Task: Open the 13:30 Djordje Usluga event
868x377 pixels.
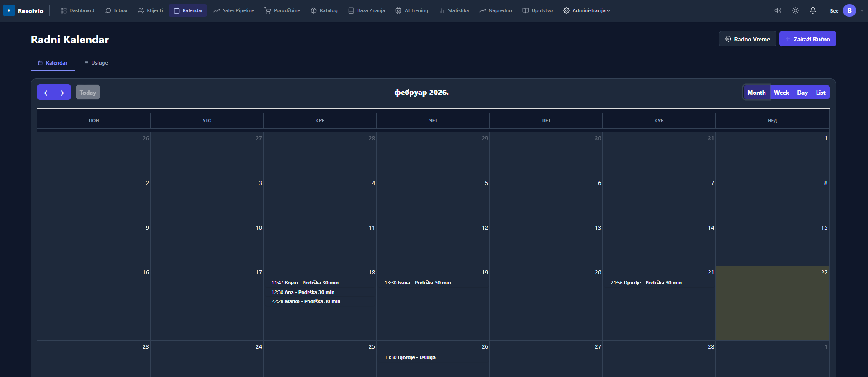Action: click(410, 357)
